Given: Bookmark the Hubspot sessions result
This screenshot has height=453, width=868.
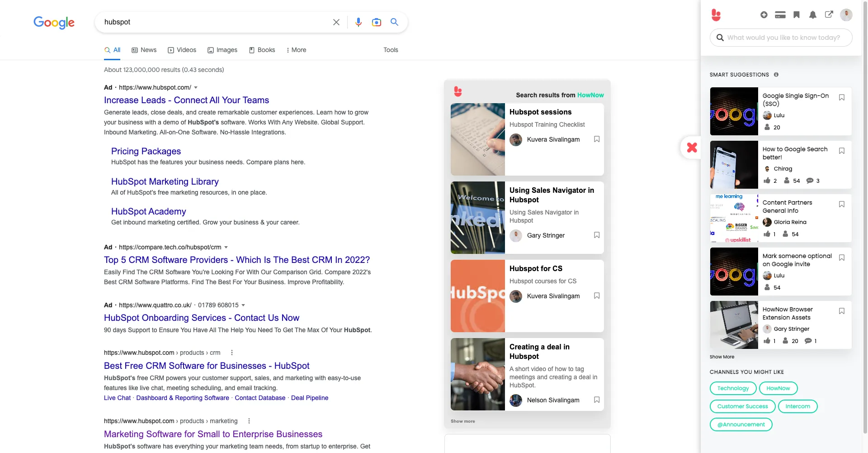Looking at the screenshot, I should point(597,139).
